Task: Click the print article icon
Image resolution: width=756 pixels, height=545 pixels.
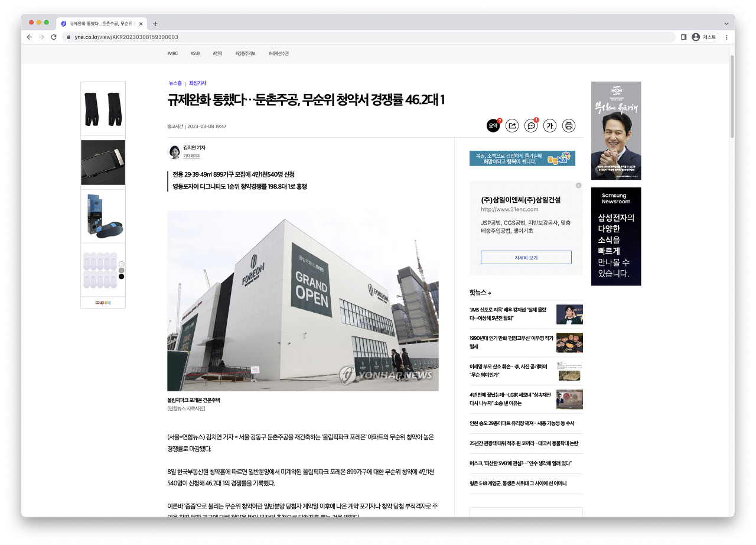Action: (569, 125)
